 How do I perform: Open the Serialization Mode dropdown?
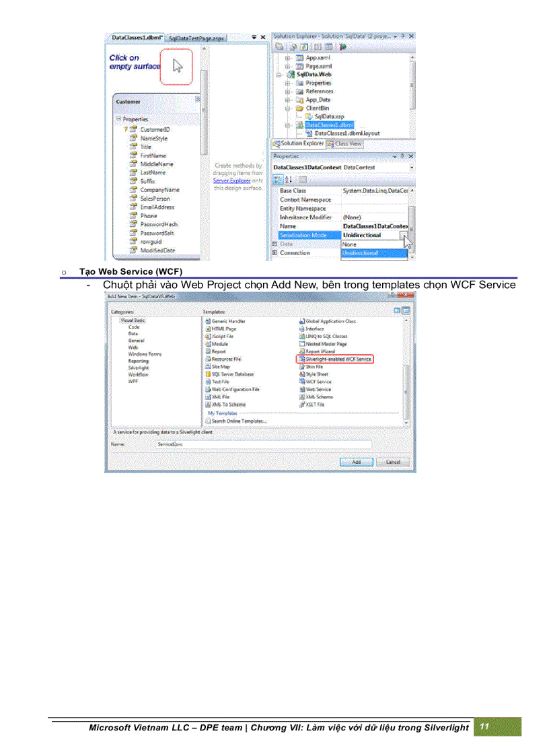(x=403, y=235)
